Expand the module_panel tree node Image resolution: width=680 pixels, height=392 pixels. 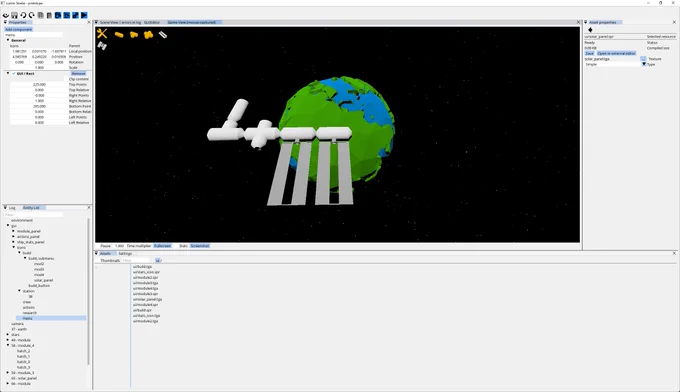pyautogui.click(x=13, y=231)
